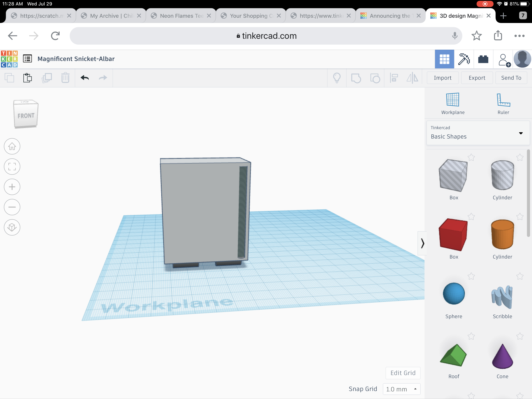Toggle orthographic perspective view
Screen dimensions: 532x399
tap(12, 227)
